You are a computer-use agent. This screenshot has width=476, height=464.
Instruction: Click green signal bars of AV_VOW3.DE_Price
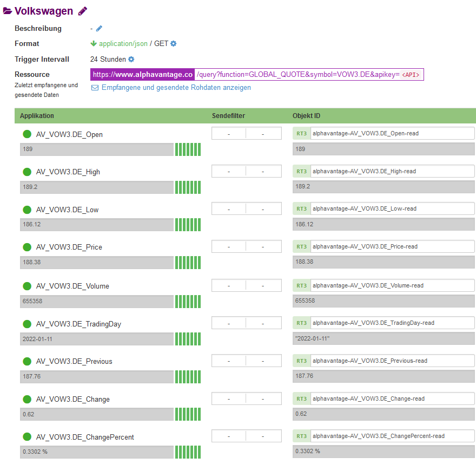[188, 263]
